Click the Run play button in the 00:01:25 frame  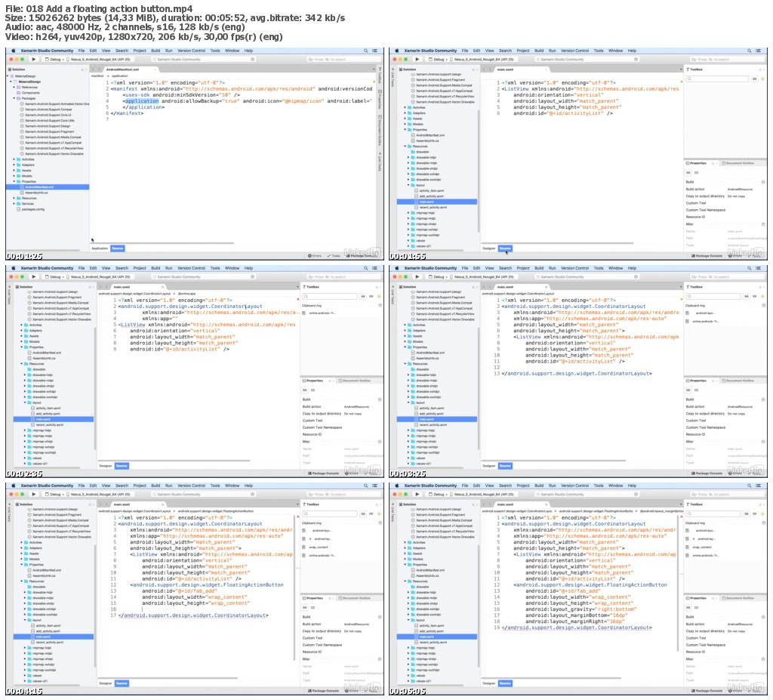click(33, 59)
